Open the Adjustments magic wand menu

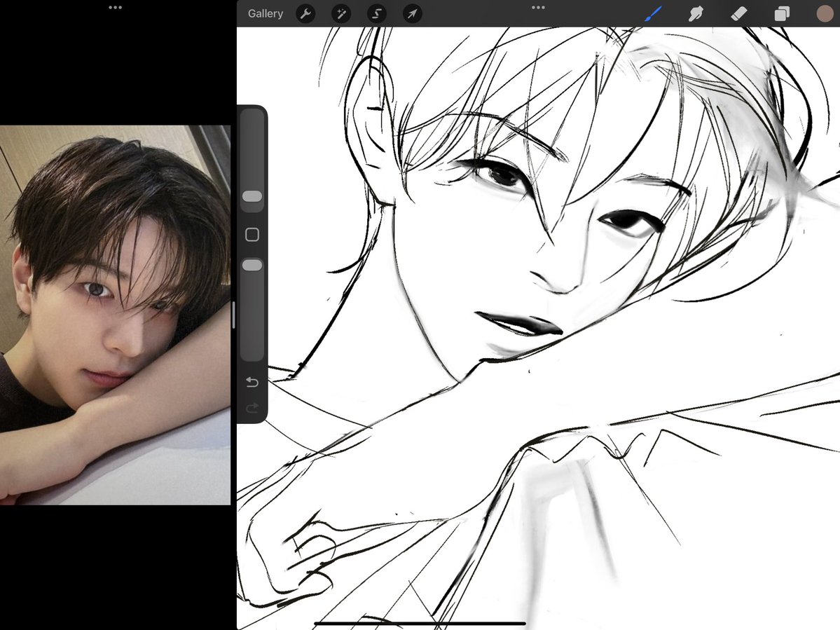[x=341, y=13]
